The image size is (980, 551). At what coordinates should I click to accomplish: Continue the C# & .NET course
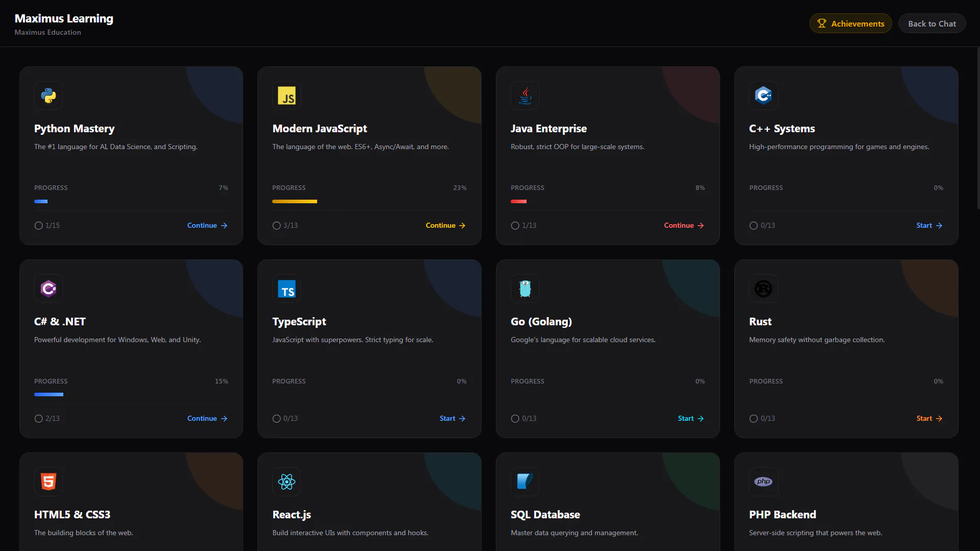(x=207, y=418)
